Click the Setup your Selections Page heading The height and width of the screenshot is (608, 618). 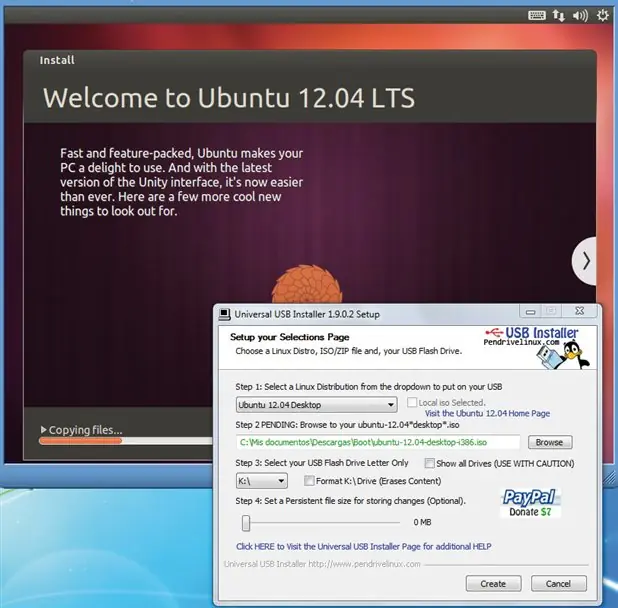[290, 337]
